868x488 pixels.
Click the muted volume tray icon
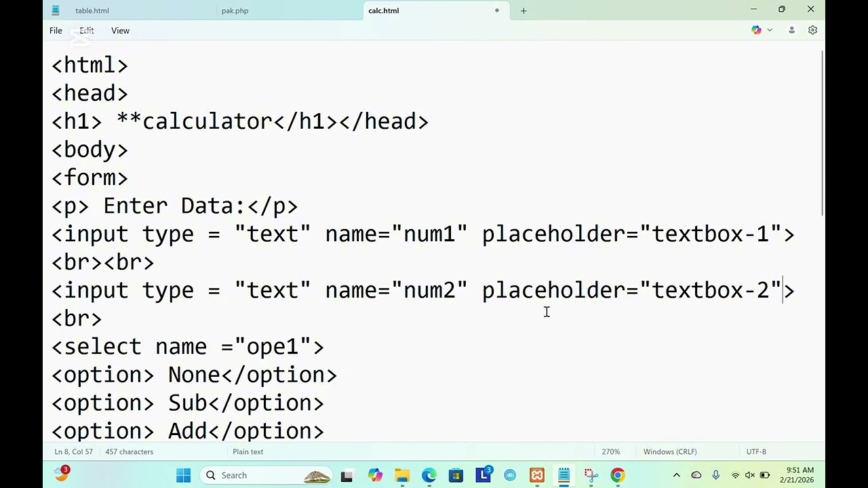(749, 476)
